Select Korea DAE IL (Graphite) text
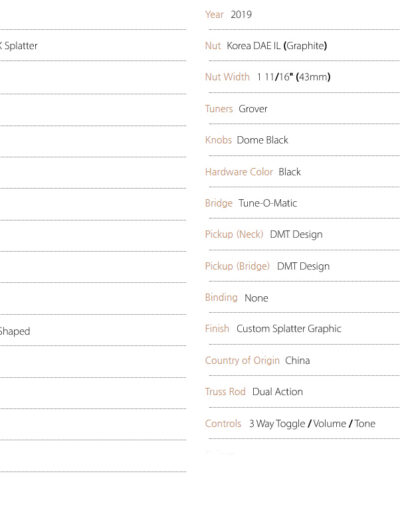 (277, 46)
